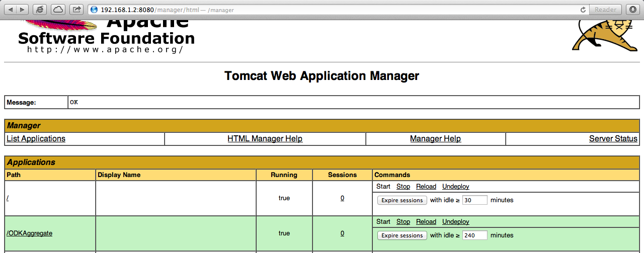Image resolution: width=644 pixels, height=253 pixels.
Task: Reload the page with the address bar icon
Action: coord(583,10)
